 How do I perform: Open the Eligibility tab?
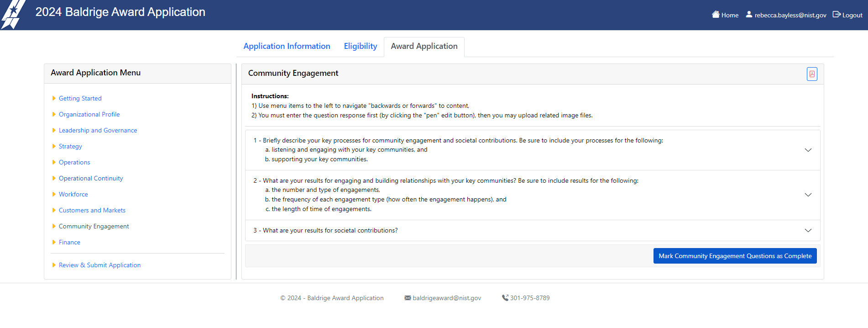coord(360,46)
